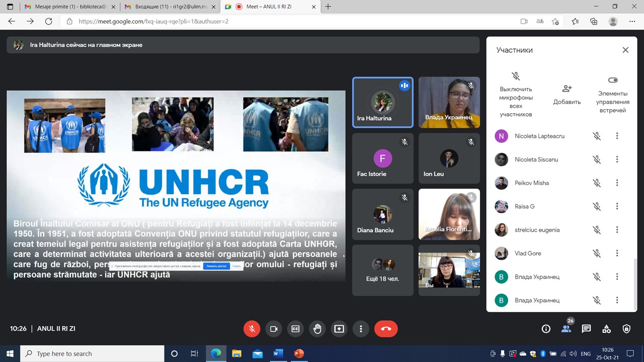Open more options for Raisa G

coord(617,207)
